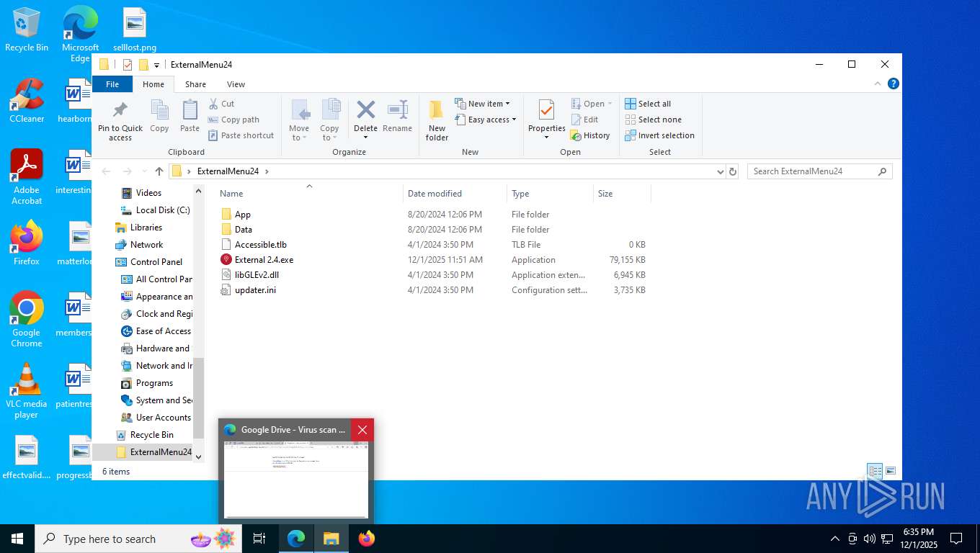Choose Copy path in Clipboard group
This screenshot has height=553, width=980.
(233, 120)
